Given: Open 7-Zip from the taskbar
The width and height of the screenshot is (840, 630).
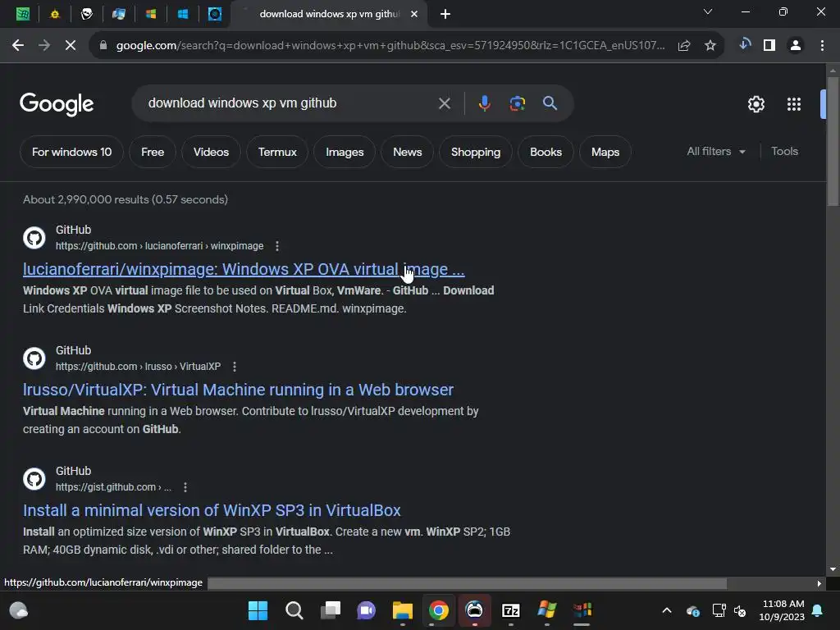Looking at the screenshot, I should 510,610.
